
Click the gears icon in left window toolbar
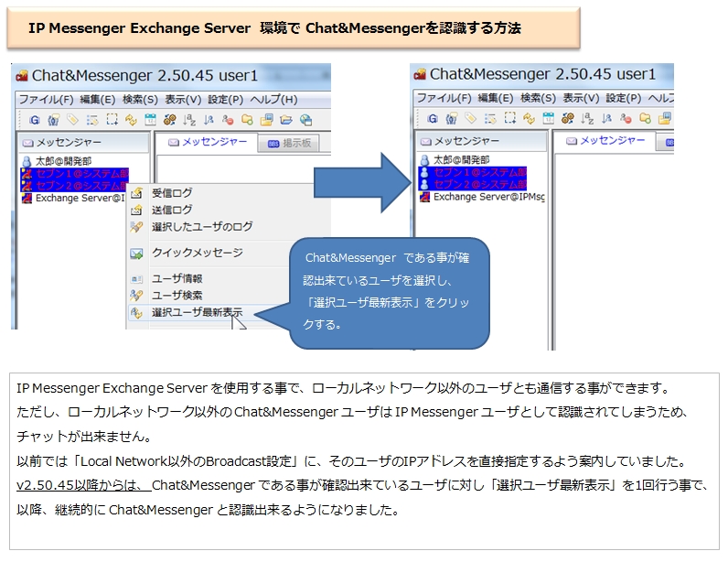169,120
